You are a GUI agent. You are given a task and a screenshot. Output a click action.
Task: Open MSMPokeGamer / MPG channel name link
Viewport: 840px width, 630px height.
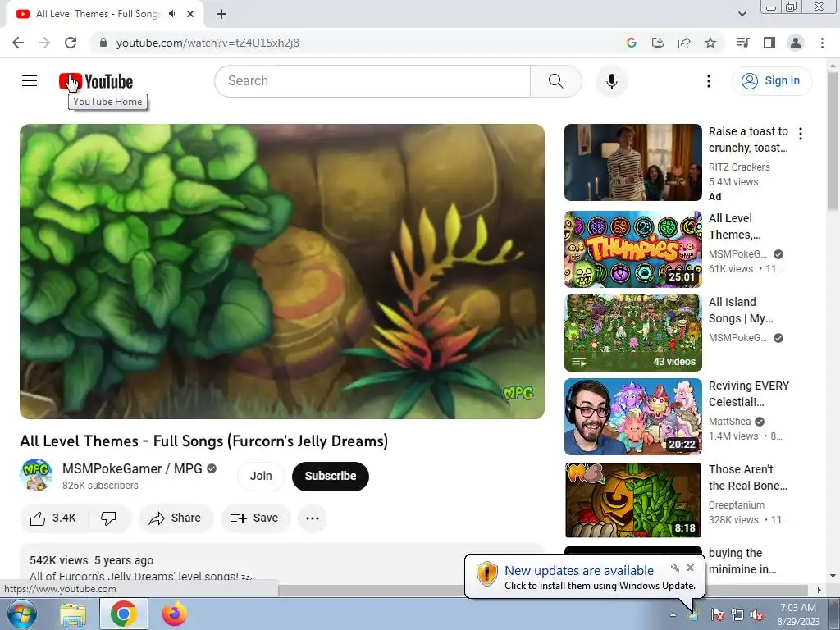tap(132, 468)
